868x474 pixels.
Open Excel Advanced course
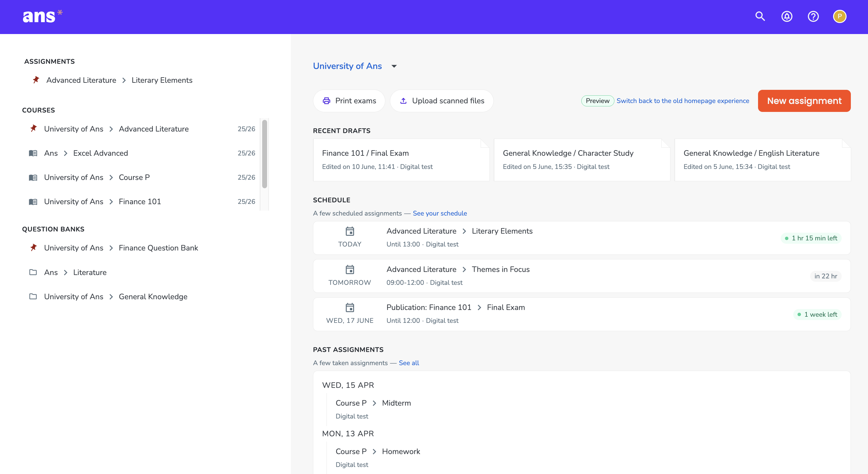(100, 153)
